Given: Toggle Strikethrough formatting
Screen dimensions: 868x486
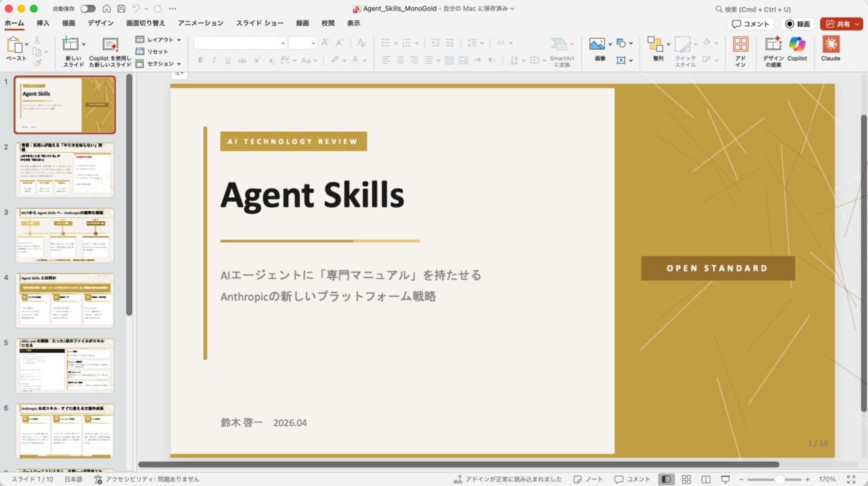Looking at the screenshot, I should click(x=243, y=60).
